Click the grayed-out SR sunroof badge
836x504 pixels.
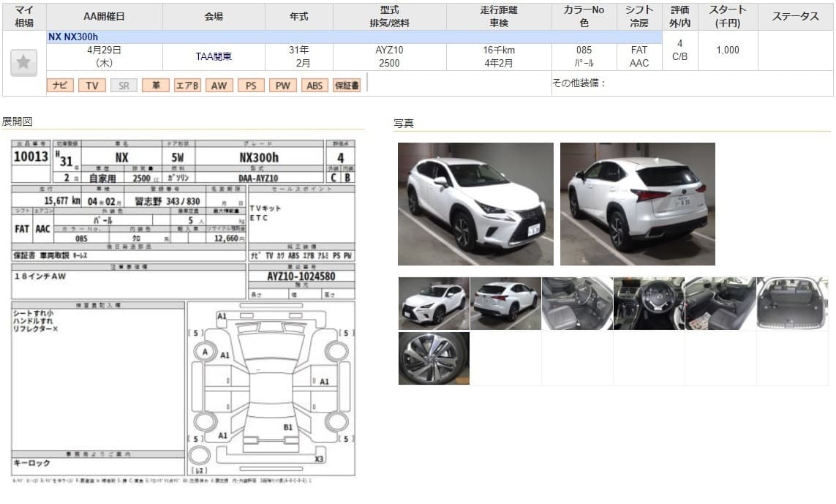[124, 86]
